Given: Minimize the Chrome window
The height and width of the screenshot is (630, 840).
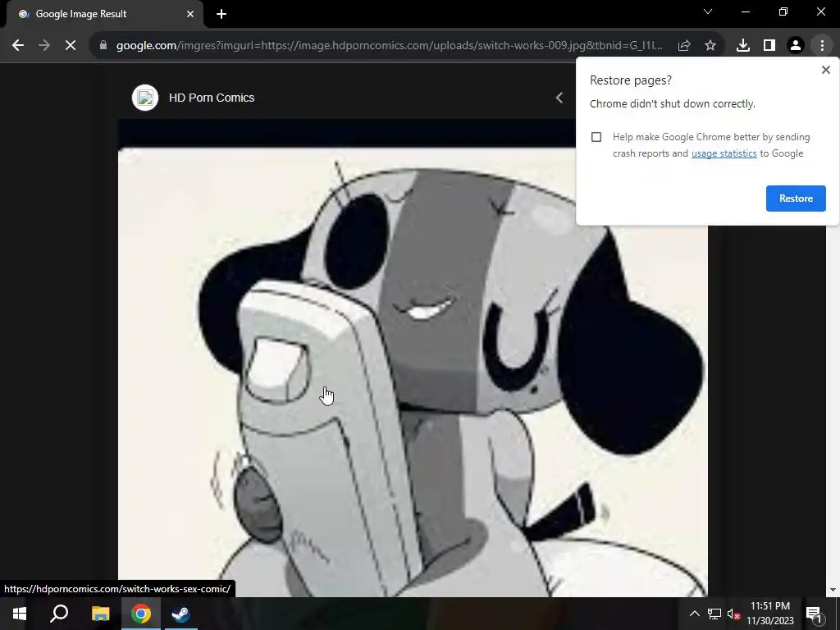Looking at the screenshot, I should (745, 11).
